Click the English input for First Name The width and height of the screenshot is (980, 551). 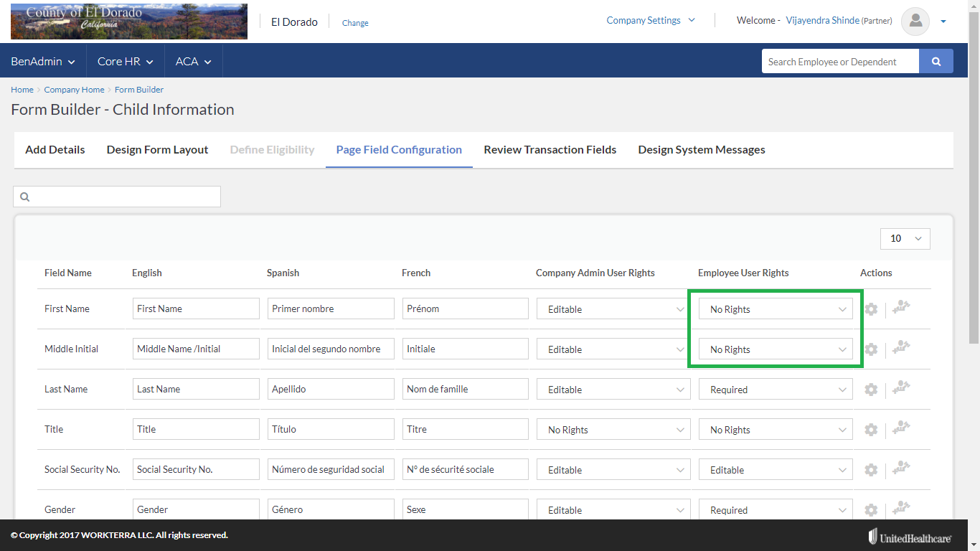196,309
